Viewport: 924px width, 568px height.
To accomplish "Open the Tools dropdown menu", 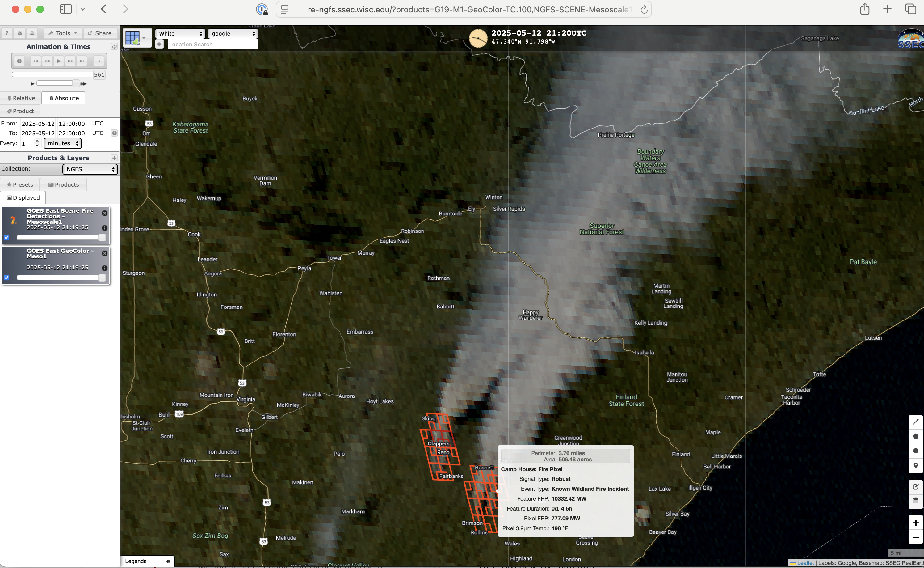I will click(x=63, y=33).
